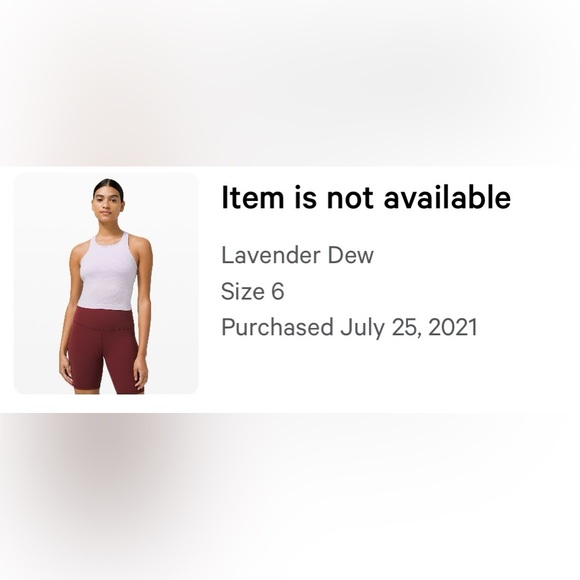Image resolution: width=580 pixels, height=580 pixels.
Task: Click the Size 6 text
Action: click(253, 291)
